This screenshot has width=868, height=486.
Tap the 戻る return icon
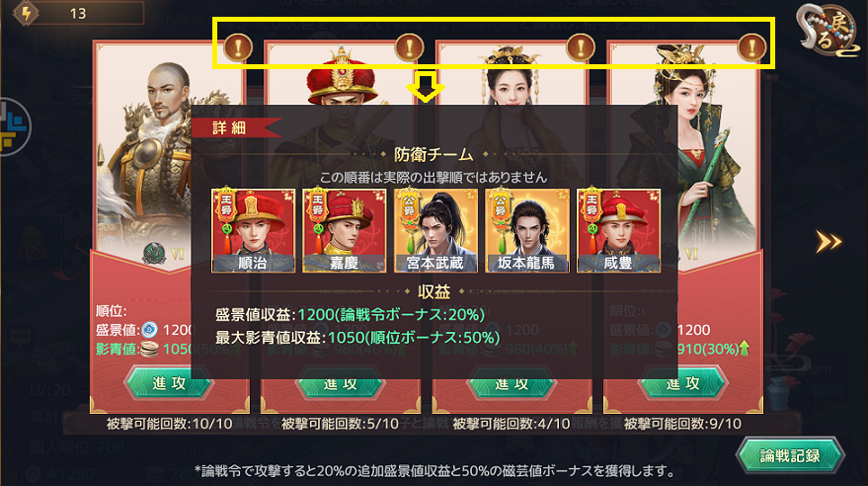click(x=827, y=32)
